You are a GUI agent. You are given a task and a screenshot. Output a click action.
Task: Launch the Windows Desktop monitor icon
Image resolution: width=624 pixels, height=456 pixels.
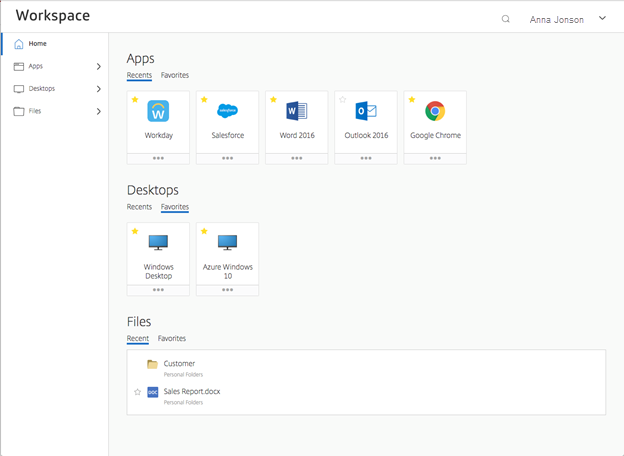tap(158, 242)
